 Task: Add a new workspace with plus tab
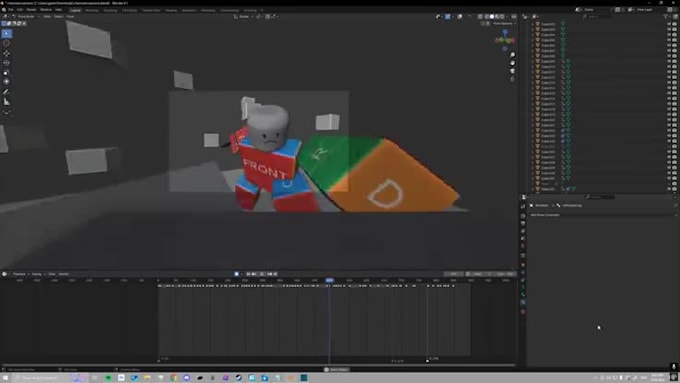(x=262, y=10)
